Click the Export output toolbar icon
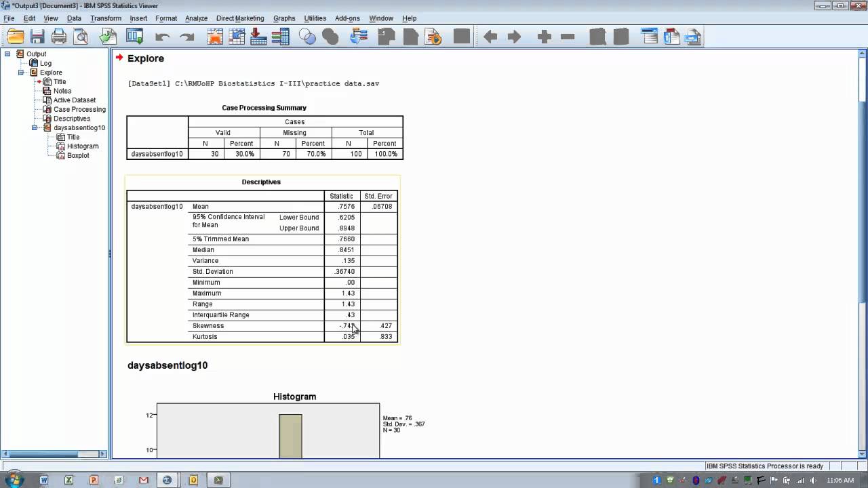 (108, 37)
